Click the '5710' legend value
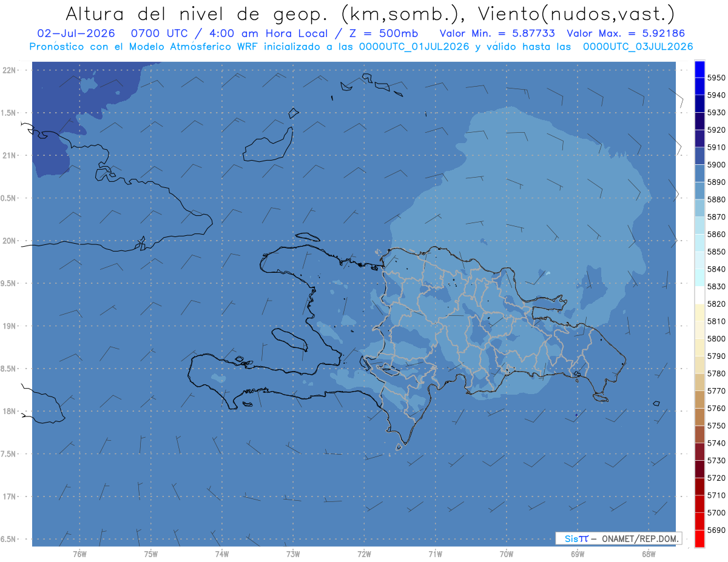This screenshot has height=562, width=728. tap(716, 495)
